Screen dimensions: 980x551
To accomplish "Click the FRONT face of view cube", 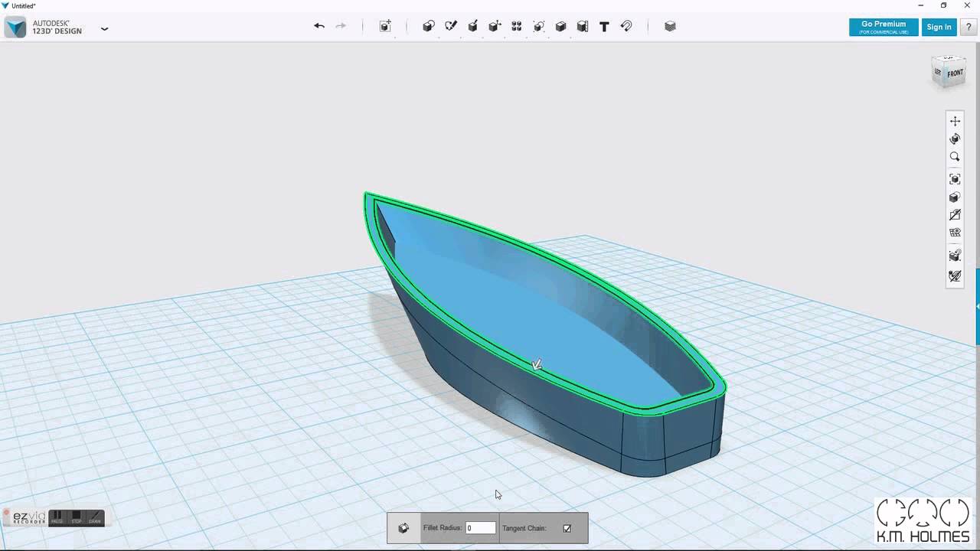I will [x=955, y=73].
